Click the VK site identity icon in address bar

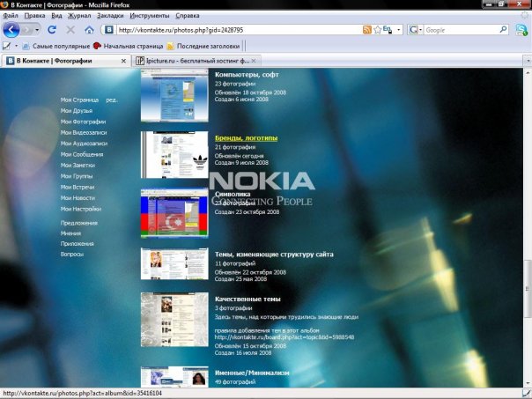109,30
